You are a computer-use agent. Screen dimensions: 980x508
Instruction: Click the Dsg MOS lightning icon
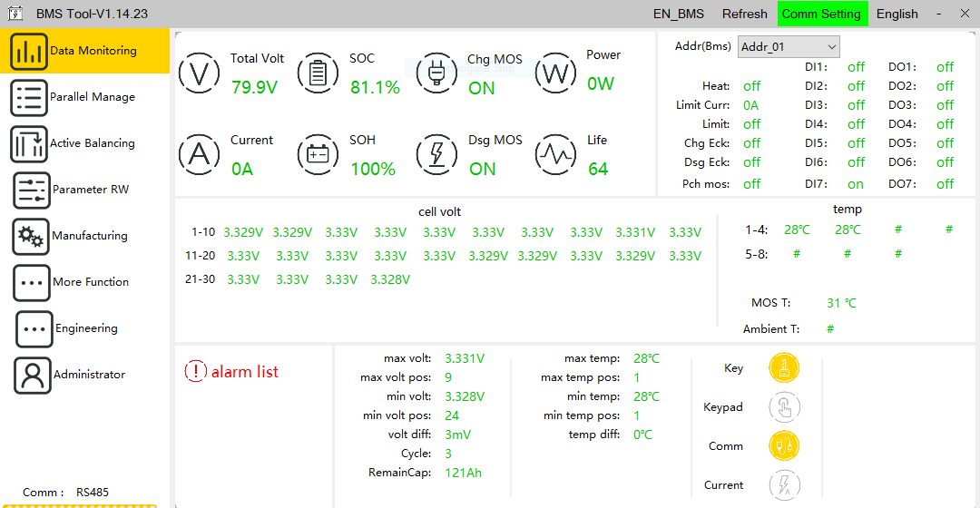[x=436, y=153]
